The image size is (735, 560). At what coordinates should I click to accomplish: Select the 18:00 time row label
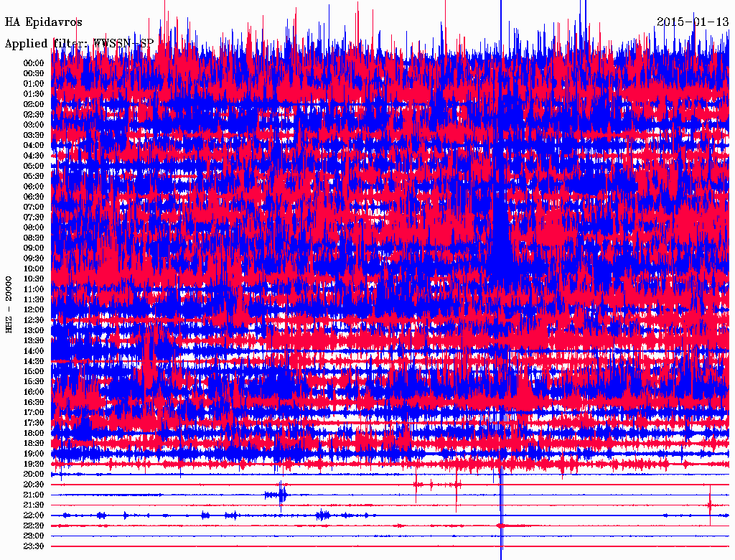point(34,434)
